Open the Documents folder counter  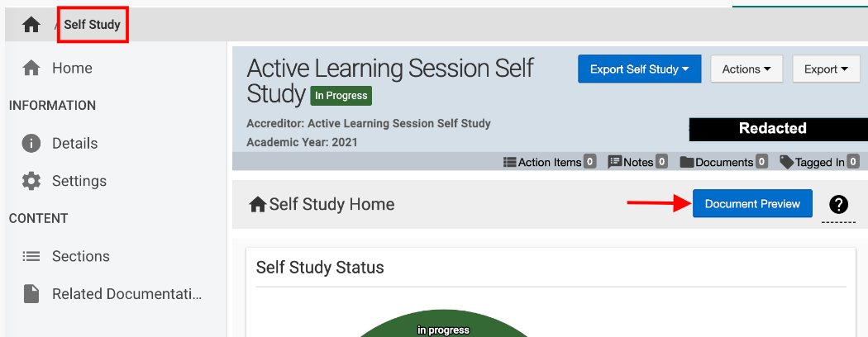pyautogui.click(x=723, y=162)
